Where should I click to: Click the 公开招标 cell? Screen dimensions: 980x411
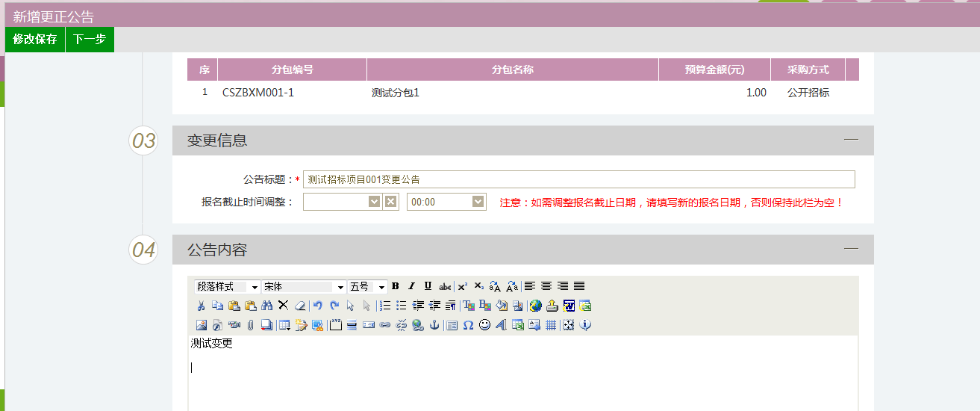click(808, 93)
